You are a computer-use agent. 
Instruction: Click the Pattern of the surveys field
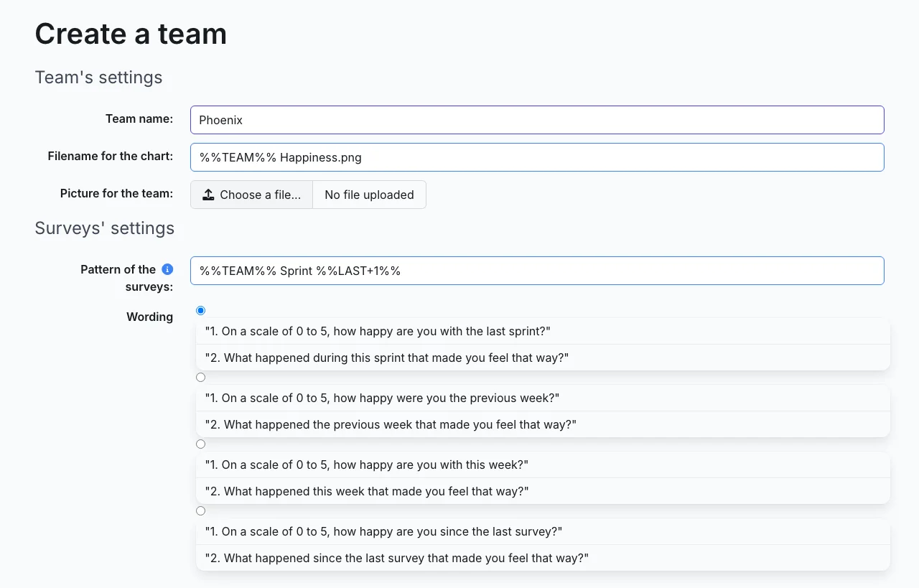click(x=537, y=271)
